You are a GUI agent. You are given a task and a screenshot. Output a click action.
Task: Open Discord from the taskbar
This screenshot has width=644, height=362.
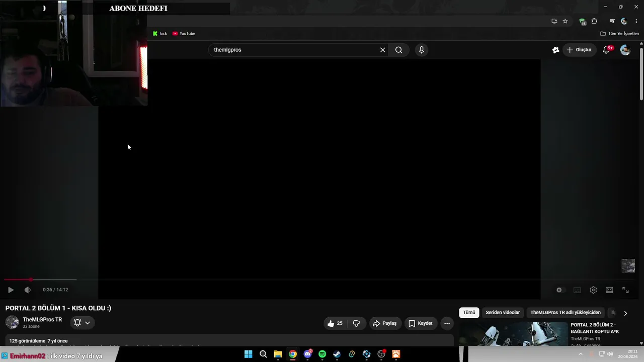coord(307,354)
